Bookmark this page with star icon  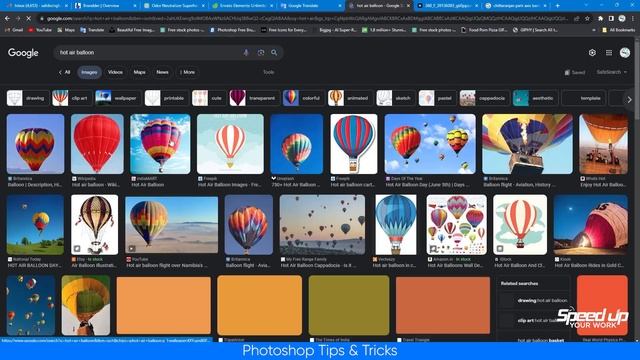coord(587,19)
